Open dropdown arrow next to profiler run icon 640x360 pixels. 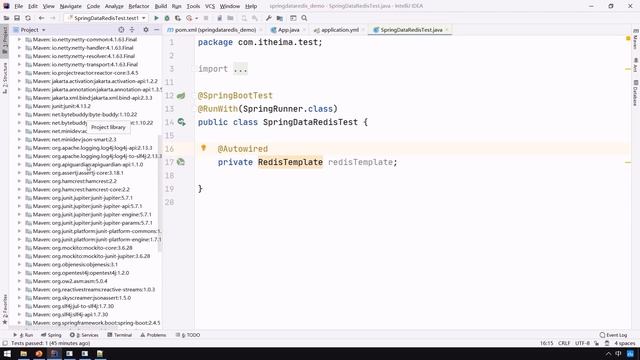(196, 18)
